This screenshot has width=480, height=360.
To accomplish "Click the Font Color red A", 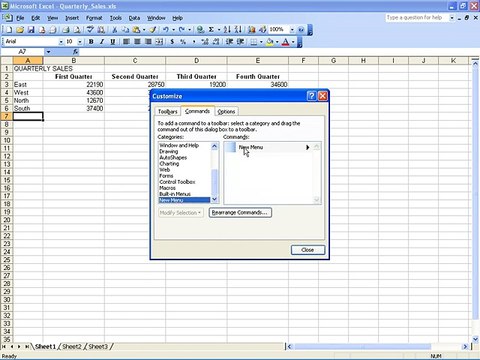I will pyautogui.click(x=285, y=42).
